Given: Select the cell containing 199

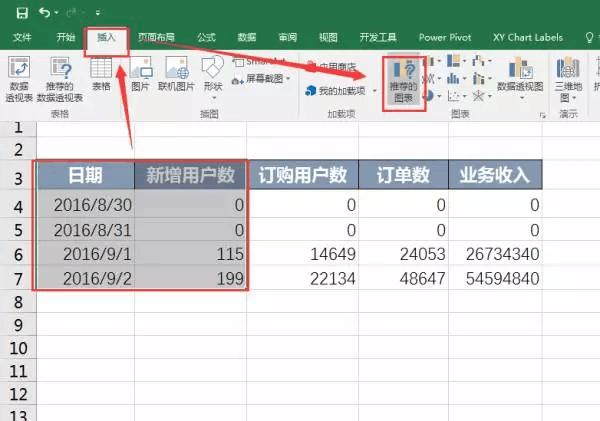Looking at the screenshot, I should 191,278.
